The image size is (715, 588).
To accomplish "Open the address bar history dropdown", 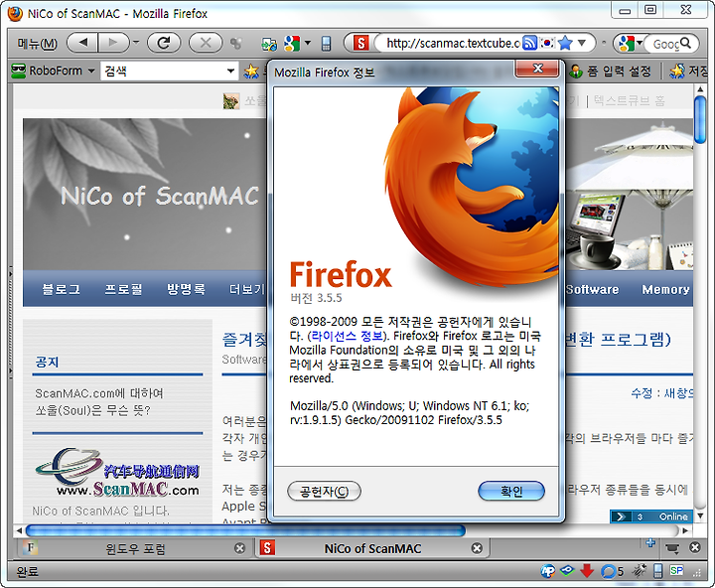I will (582, 43).
